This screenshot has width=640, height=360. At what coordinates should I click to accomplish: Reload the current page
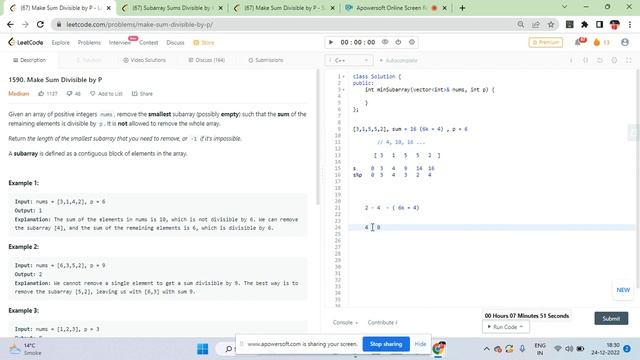tap(40, 24)
